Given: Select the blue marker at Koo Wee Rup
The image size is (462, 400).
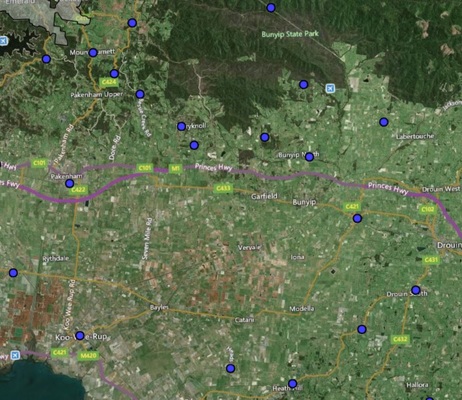Looking at the screenshot, I should [x=80, y=335].
